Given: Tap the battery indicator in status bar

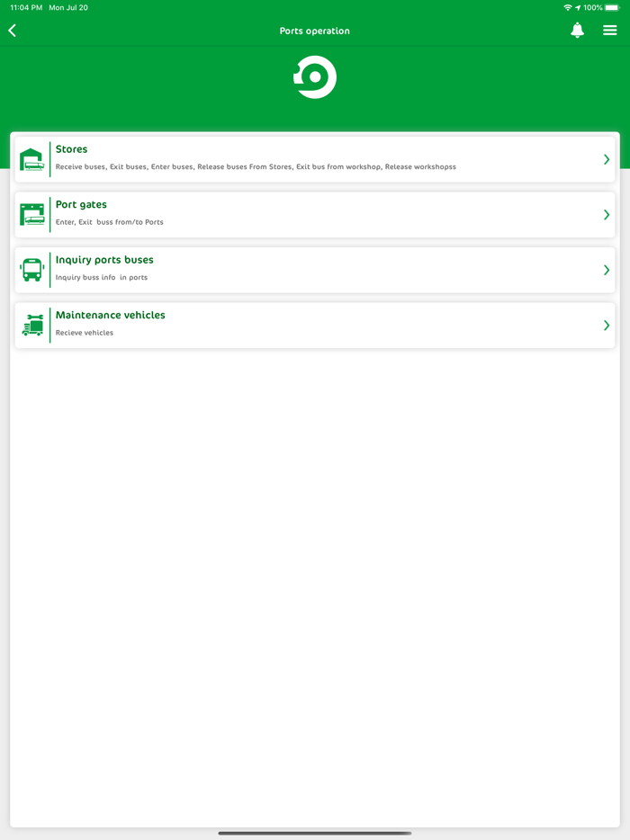Looking at the screenshot, I should pos(612,7).
